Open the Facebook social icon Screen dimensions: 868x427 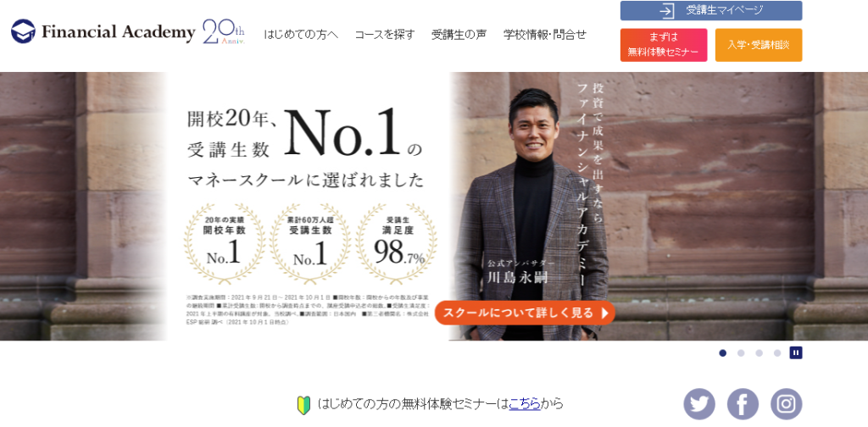coord(743,404)
